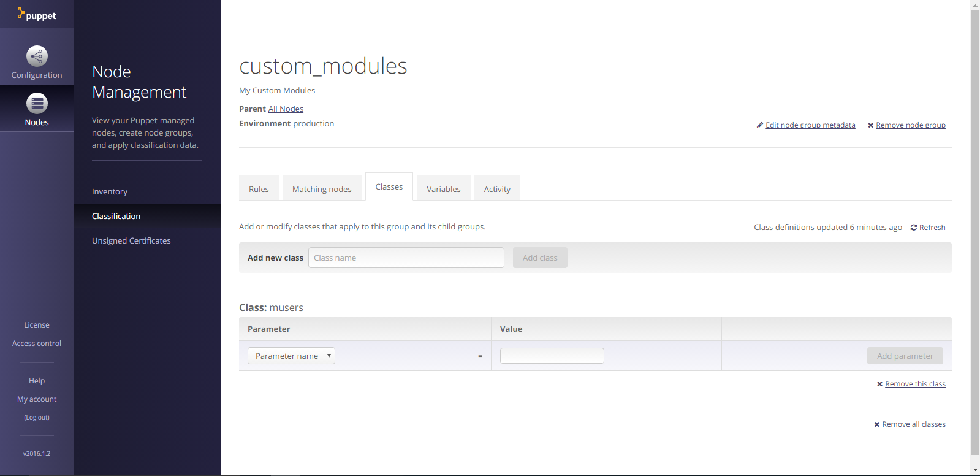Click the refresh arrows icon
Screen dimensions: 980x476
point(914,228)
